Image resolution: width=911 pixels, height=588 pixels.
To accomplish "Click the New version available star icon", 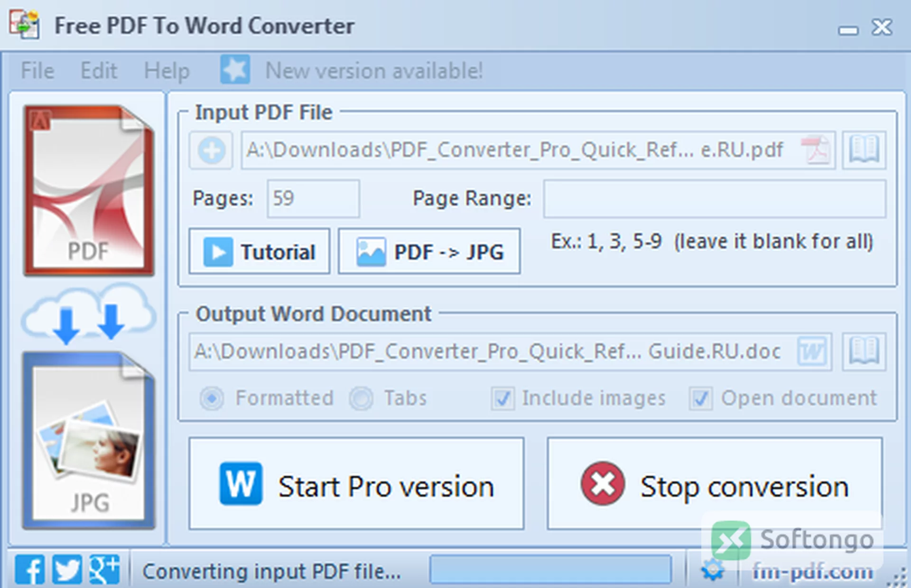I will pos(235,70).
